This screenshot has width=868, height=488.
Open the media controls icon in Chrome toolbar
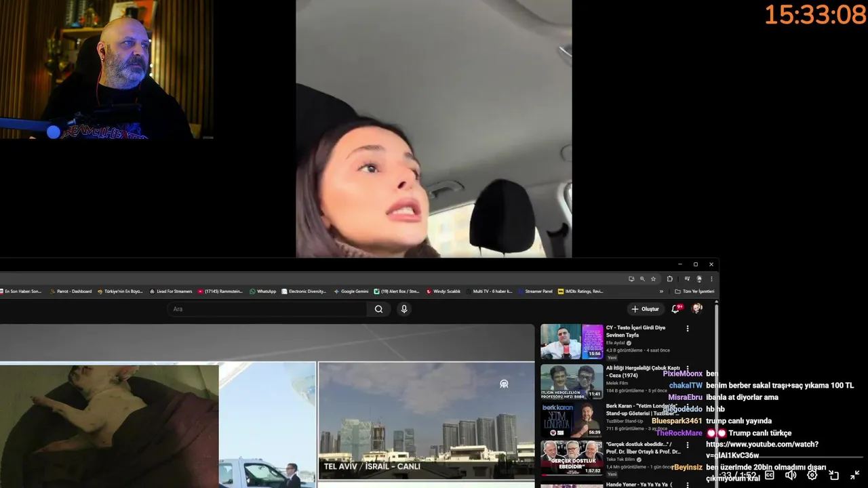(687, 279)
